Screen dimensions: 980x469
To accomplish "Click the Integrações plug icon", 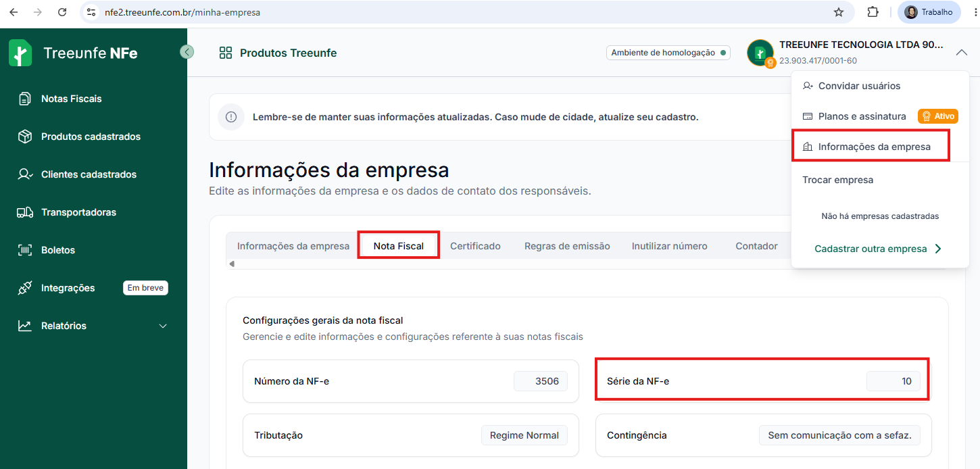I will coord(25,288).
